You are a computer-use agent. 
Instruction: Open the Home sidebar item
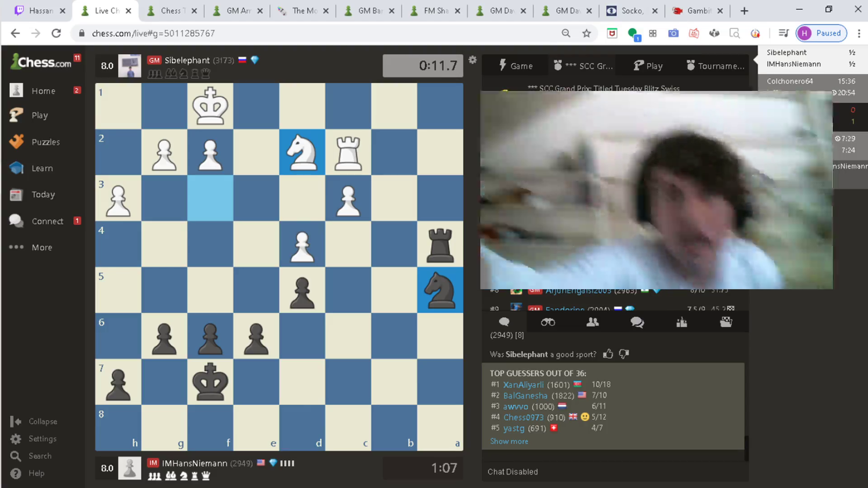click(44, 91)
